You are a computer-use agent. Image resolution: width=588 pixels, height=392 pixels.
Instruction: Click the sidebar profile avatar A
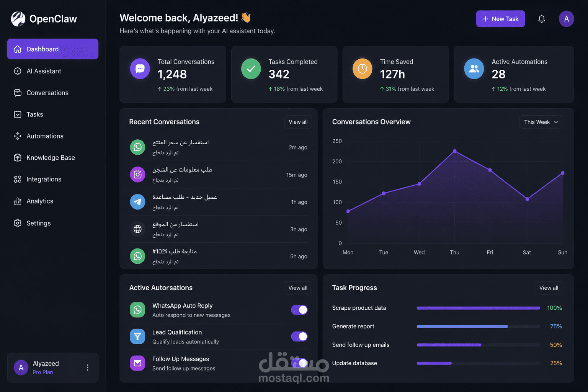pos(21,367)
